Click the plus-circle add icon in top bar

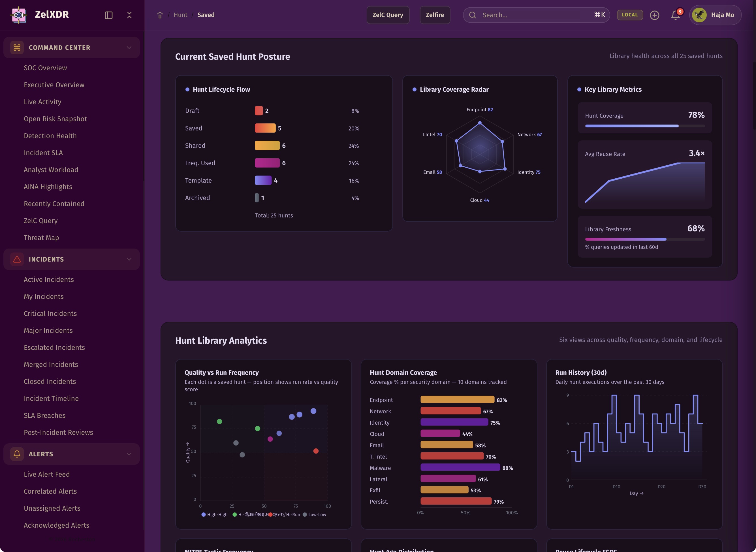pos(654,15)
